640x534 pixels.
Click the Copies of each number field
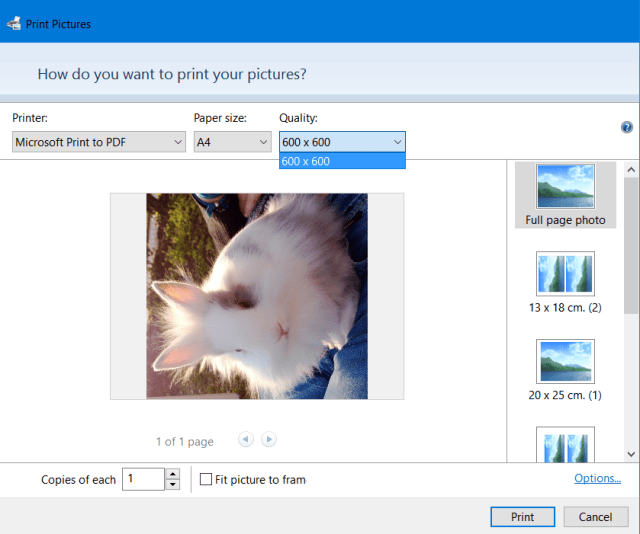point(142,480)
